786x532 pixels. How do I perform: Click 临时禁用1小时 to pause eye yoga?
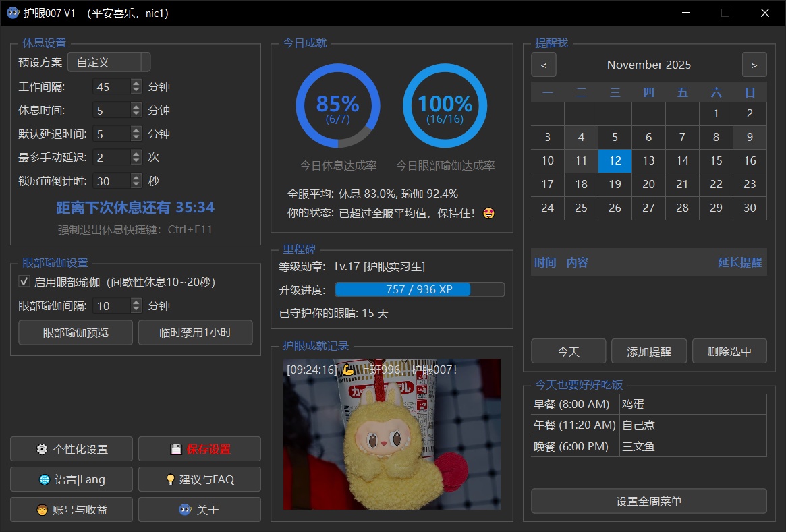coord(195,332)
